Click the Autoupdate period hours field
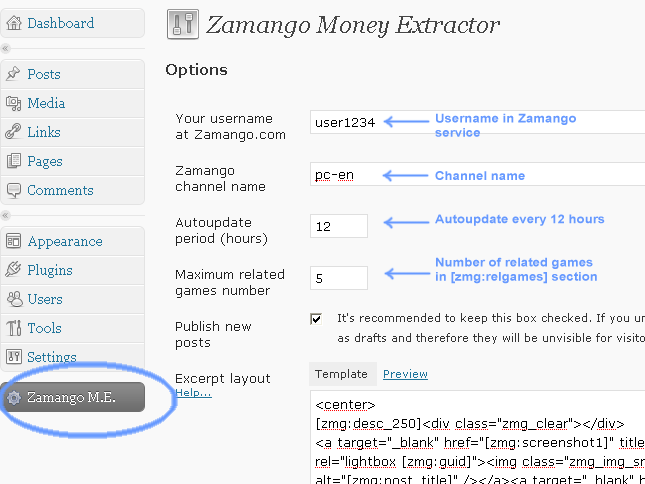The image size is (645, 484). 339,226
